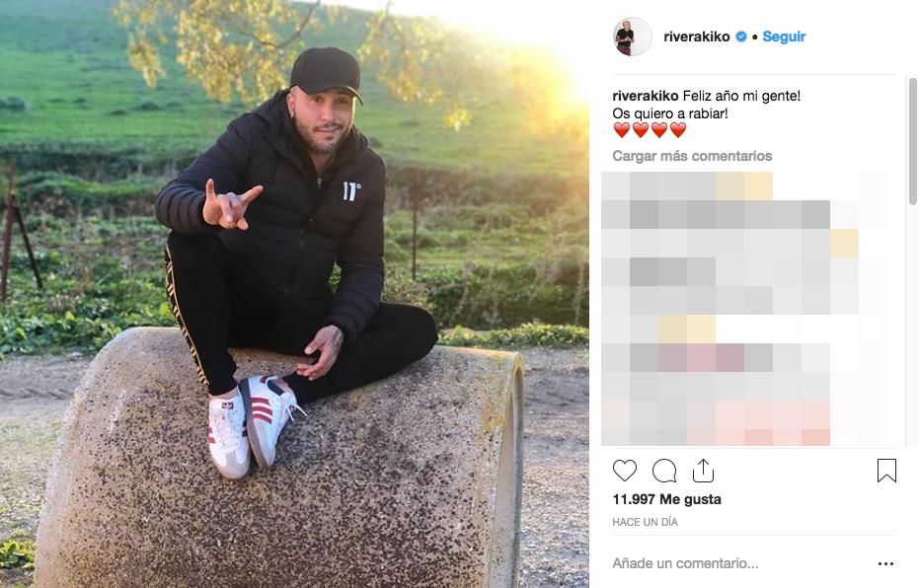
Task: Share the post via the arrow icon
Action: (x=703, y=471)
